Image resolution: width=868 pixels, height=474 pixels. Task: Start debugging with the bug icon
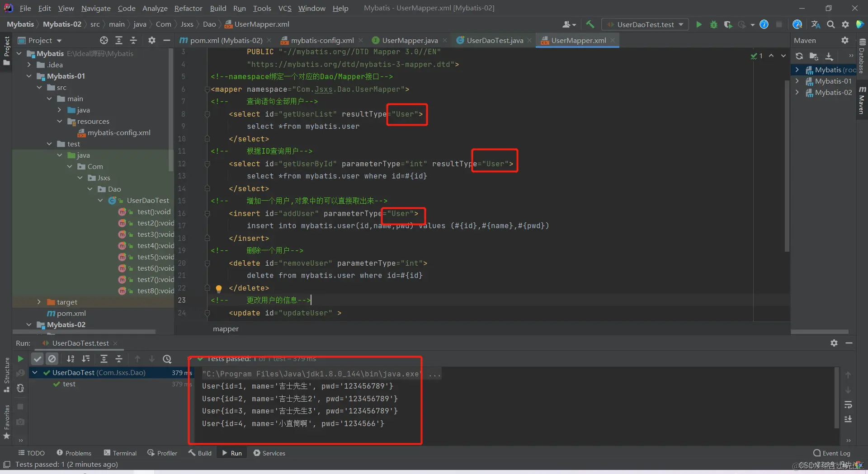(713, 24)
